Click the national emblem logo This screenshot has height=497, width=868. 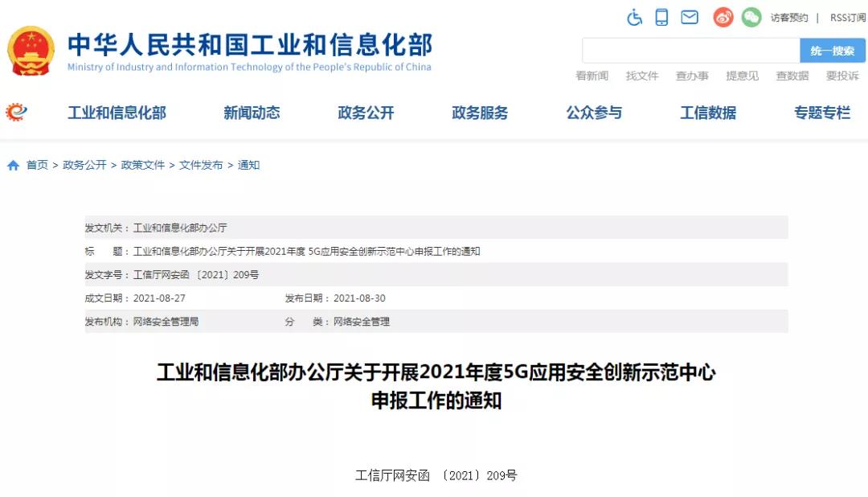pos(32,50)
